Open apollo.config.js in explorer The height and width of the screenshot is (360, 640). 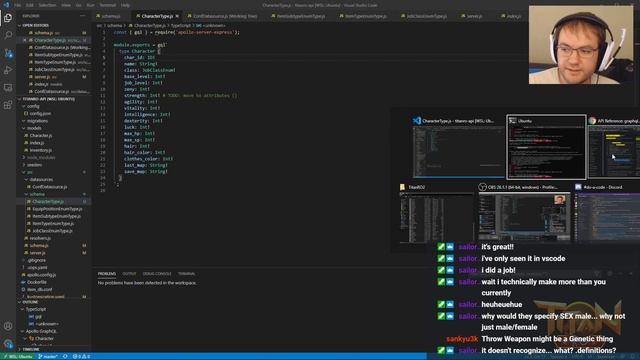(54, 275)
